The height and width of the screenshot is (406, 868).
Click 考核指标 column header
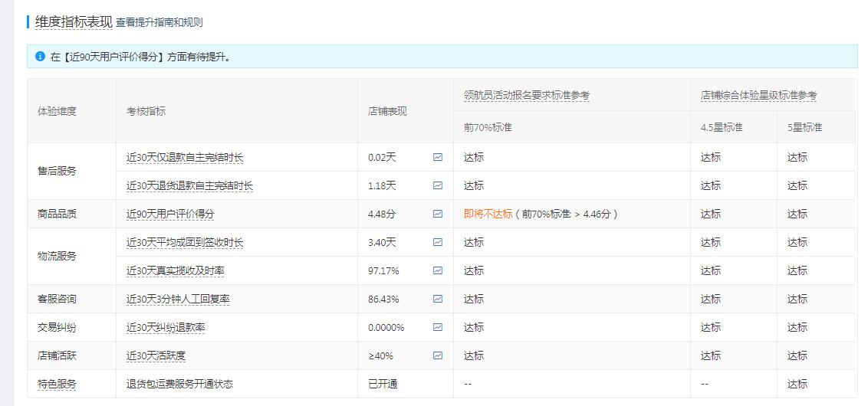[x=146, y=111]
